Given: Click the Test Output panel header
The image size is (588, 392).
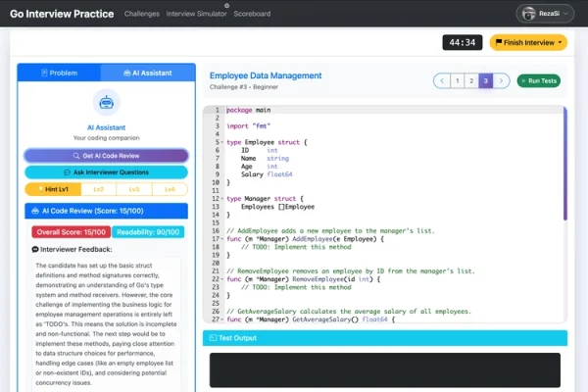Looking at the screenshot, I should [x=385, y=338].
